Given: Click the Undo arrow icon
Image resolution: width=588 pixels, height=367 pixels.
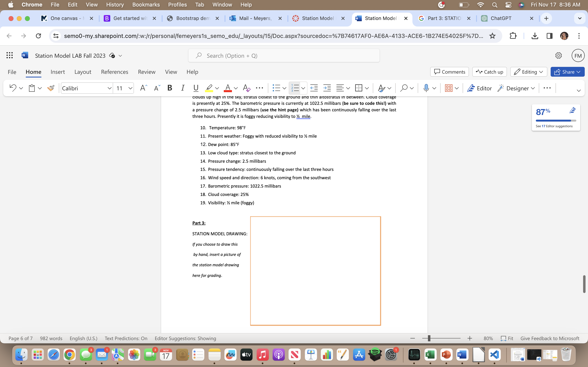Looking at the screenshot, I should tap(13, 88).
